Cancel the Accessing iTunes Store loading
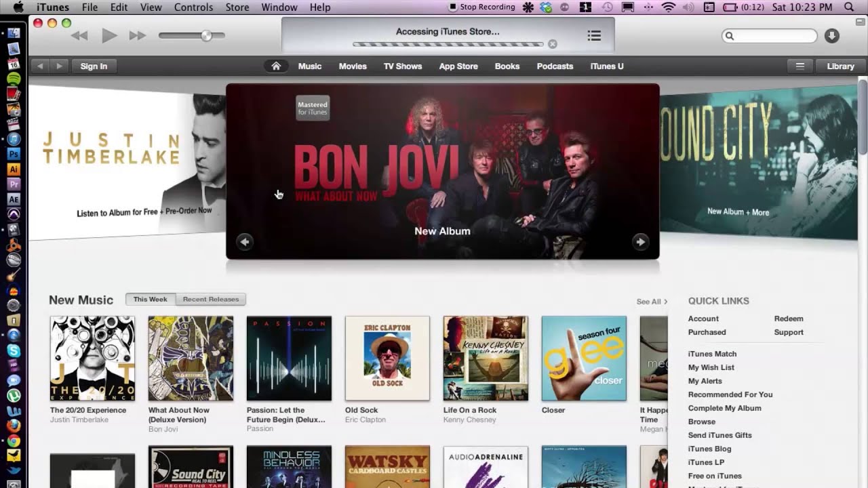Screen dimensions: 868x488 click(x=553, y=44)
